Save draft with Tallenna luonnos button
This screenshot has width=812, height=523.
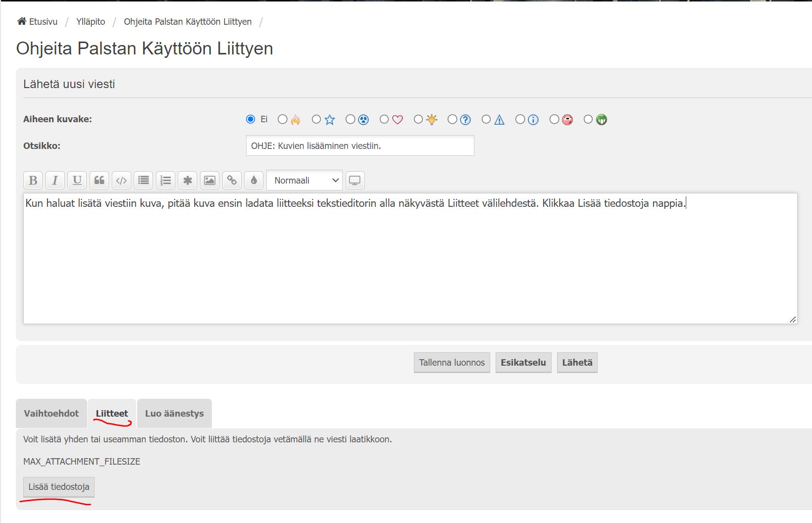(x=452, y=363)
